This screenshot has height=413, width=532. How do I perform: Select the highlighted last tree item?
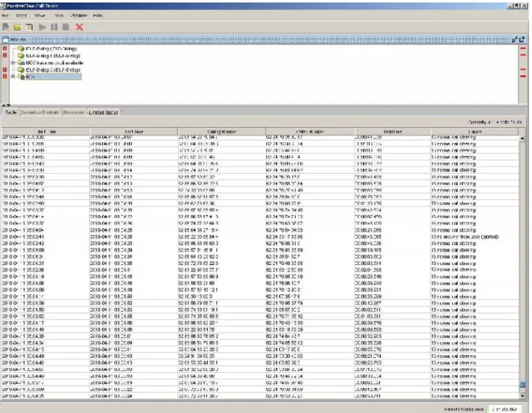[x=53, y=77]
